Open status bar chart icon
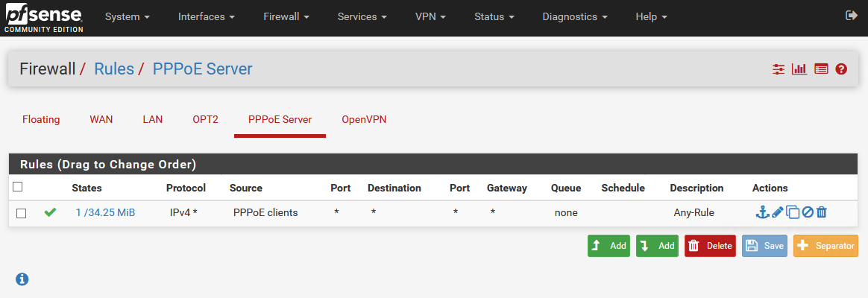The image size is (868, 298). tap(799, 69)
